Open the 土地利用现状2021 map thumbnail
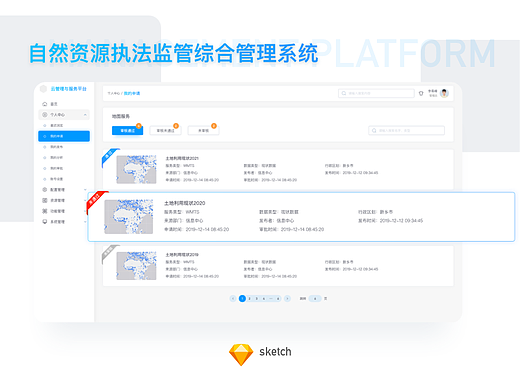 pyautogui.click(x=136, y=169)
